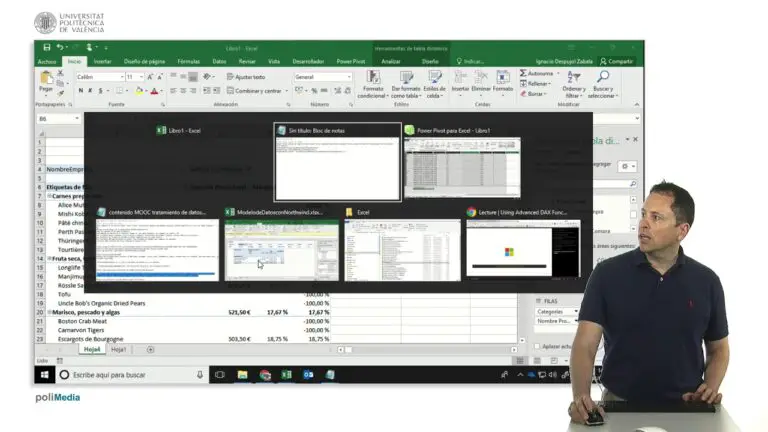Image resolution: width=768 pixels, height=432 pixels.
Task: Click the taskbar search box
Action: [x=132, y=375]
